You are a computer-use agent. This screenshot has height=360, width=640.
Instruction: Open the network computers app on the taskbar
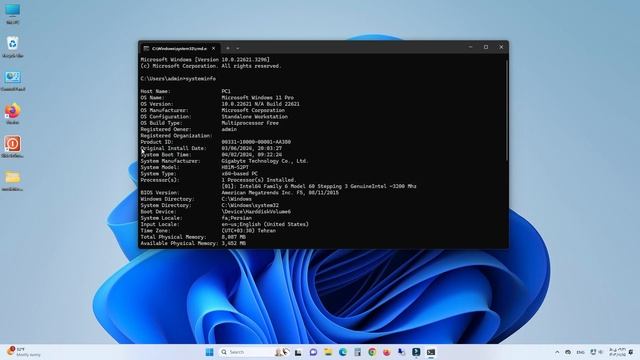tap(401, 352)
